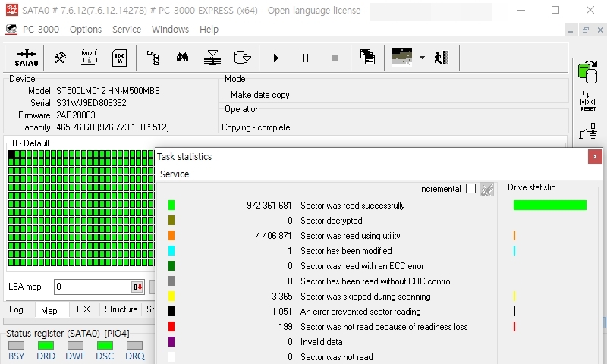Click the gray 'without CRC control' swatch

171,281
